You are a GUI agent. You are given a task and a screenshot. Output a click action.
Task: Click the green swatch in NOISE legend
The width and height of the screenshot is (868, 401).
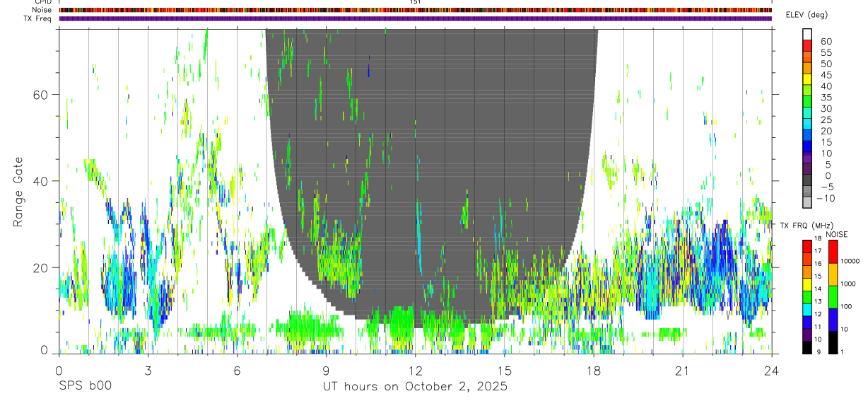[833, 297]
